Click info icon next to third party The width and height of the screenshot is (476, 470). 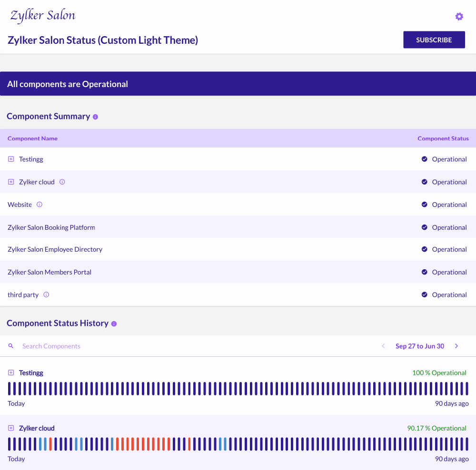coord(46,294)
